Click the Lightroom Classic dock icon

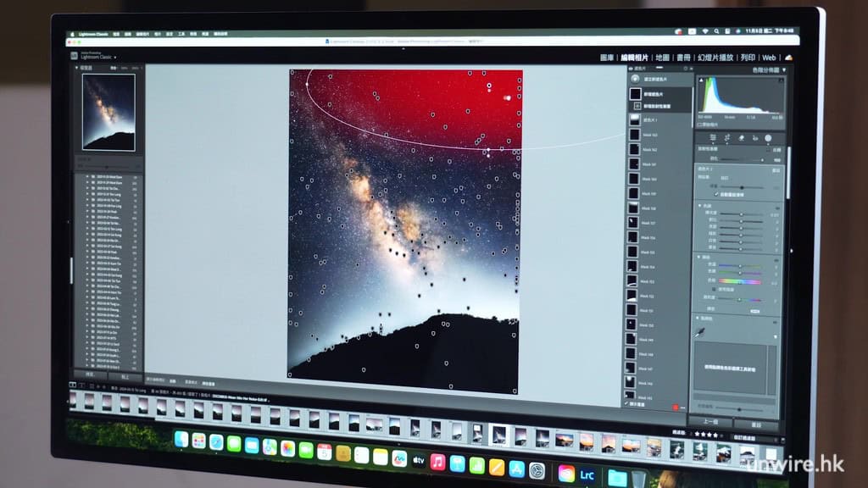(587, 473)
